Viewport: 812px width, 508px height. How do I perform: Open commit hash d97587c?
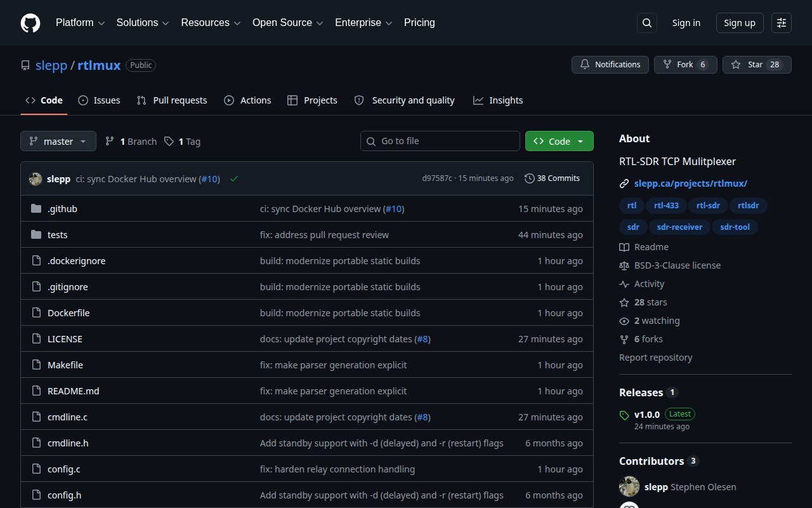[437, 178]
